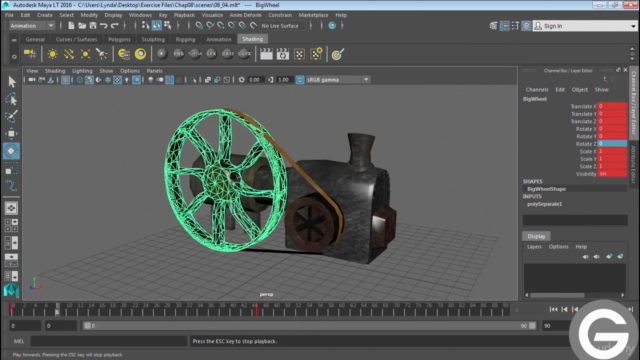This screenshot has width=640, height=360.
Task: Click the CGFX shader shelf icon
Action: pos(244,54)
